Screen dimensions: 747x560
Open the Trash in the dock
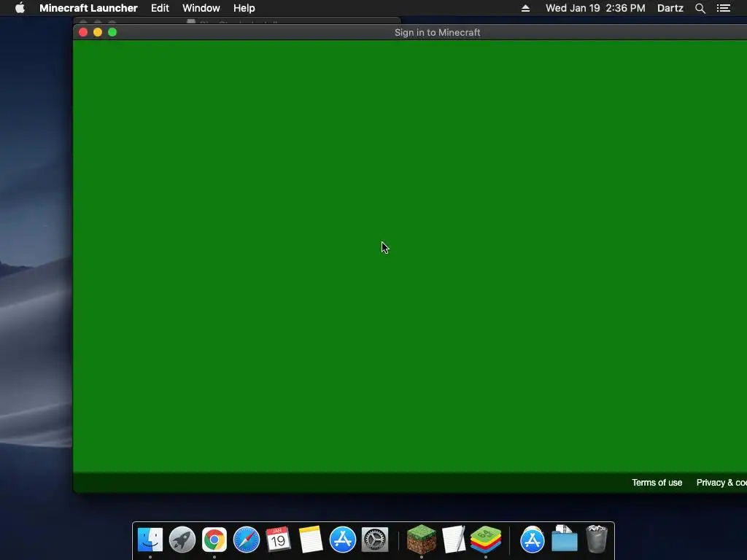point(597,539)
